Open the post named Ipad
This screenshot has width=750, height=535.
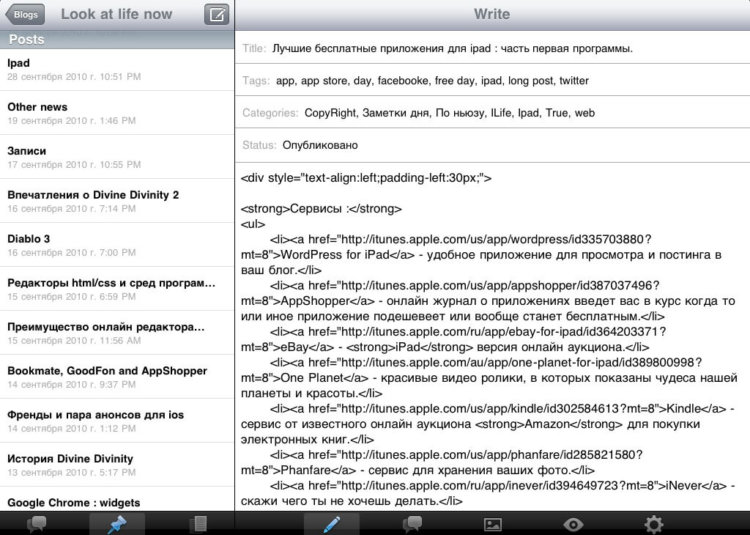tap(117, 69)
